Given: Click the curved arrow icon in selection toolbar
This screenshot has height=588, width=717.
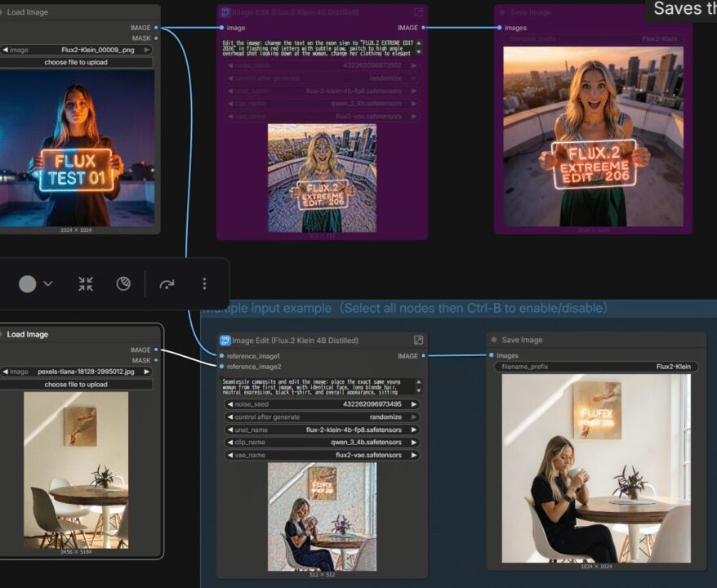Looking at the screenshot, I should pos(167,284).
